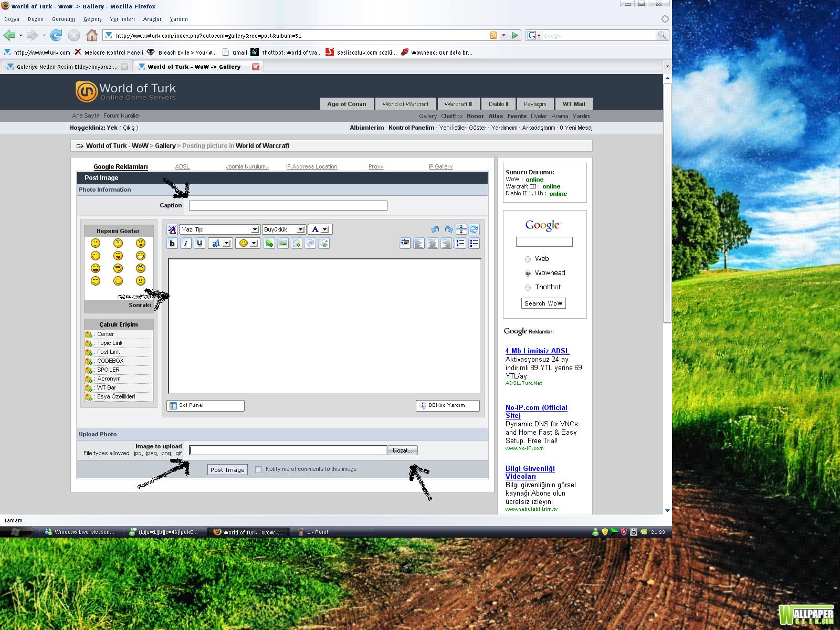Open the Google search engine dropdown
This screenshot has height=630, width=840.
(x=534, y=35)
